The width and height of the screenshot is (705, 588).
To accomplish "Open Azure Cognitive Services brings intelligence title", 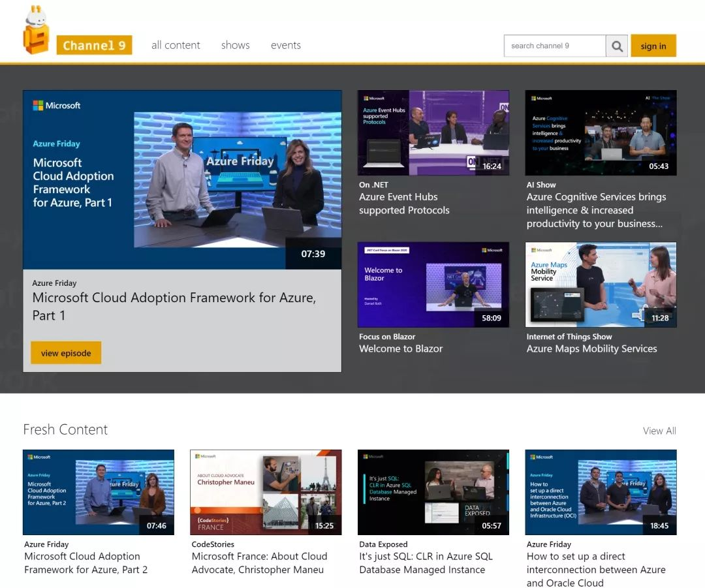I will tap(596, 210).
